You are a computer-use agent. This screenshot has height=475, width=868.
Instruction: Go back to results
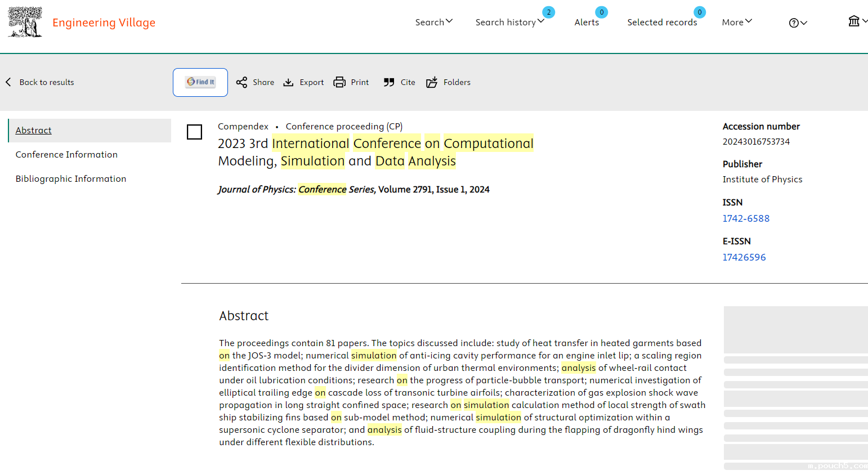pyautogui.click(x=41, y=82)
